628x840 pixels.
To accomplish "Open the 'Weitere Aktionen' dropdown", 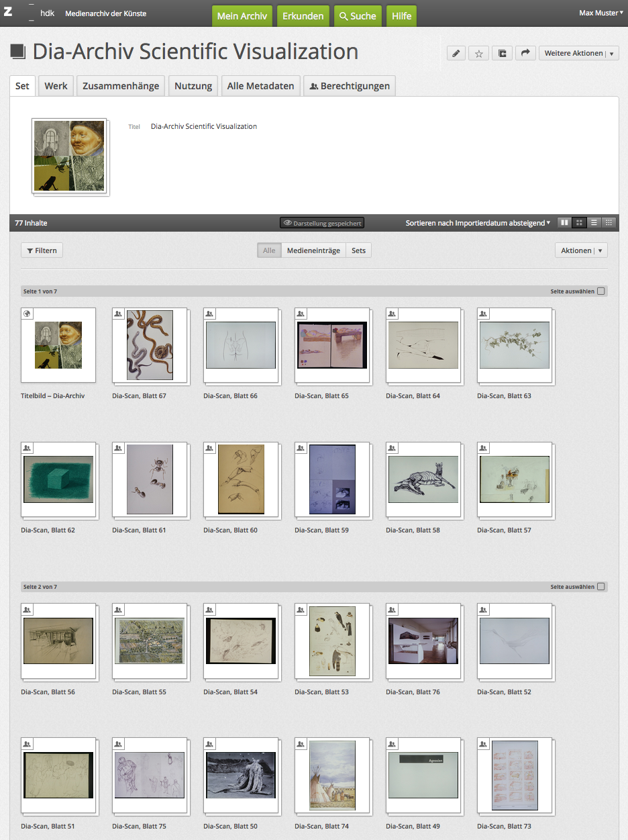I will (578, 54).
